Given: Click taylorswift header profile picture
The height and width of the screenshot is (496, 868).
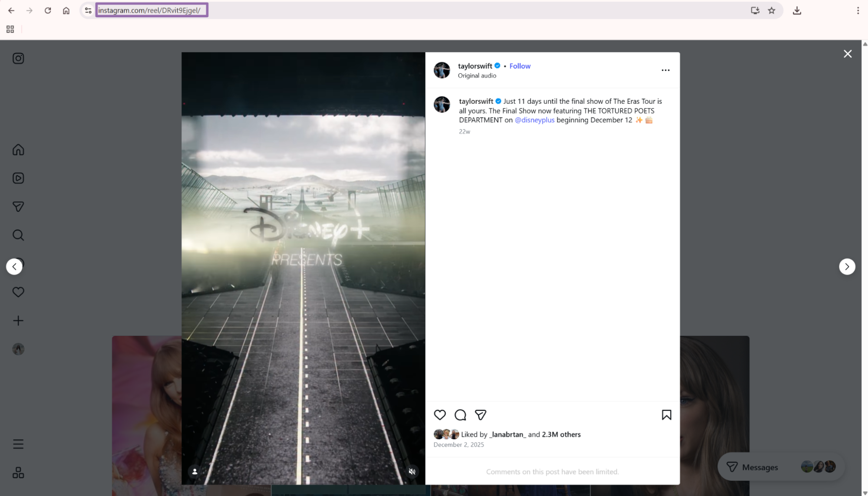Looking at the screenshot, I should coord(442,70).
